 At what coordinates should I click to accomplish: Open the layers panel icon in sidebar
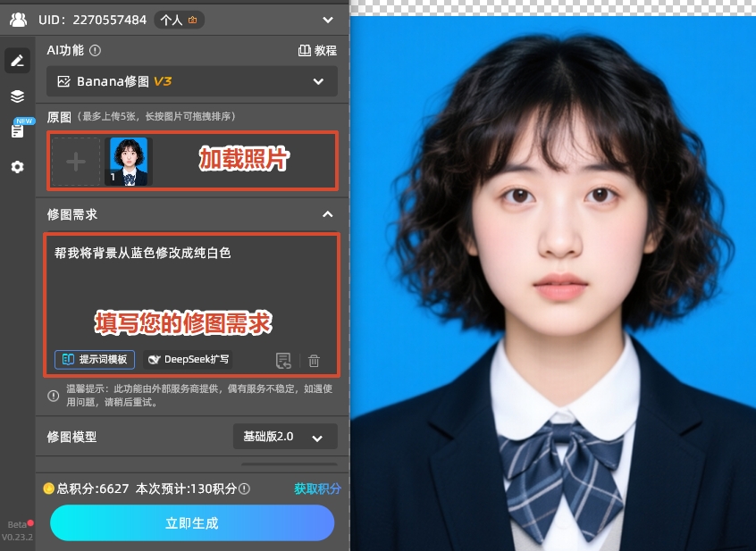(17, 96)
